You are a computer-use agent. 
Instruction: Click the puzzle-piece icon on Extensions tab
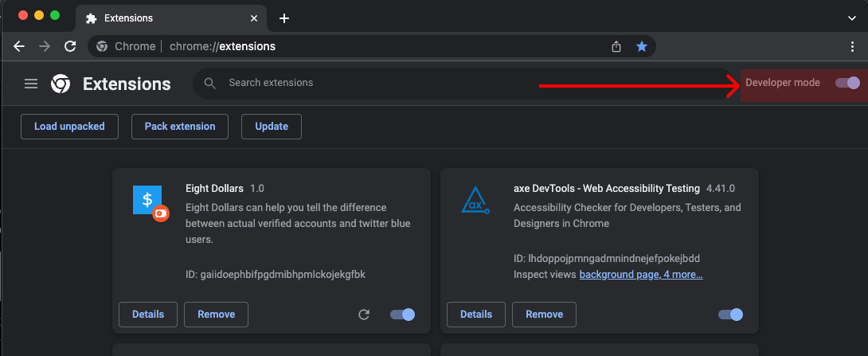[92, 18]
